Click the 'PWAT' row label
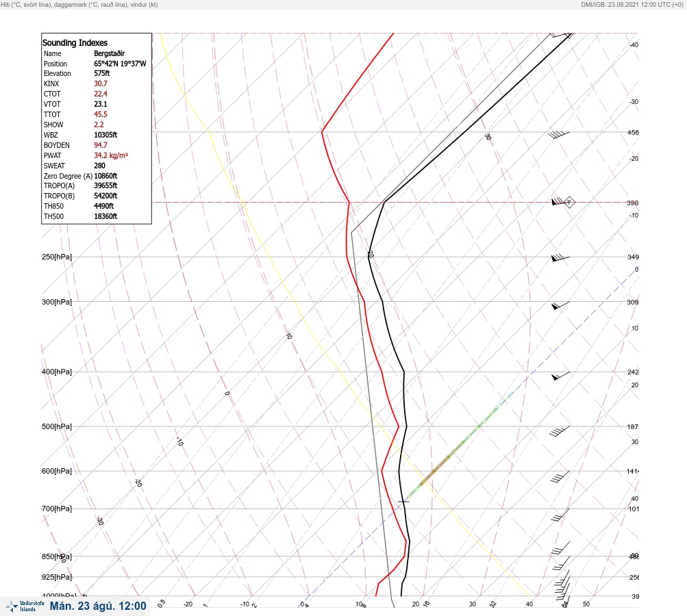The width and height of the screenshot is (687, 616). [x=52, y=155]
